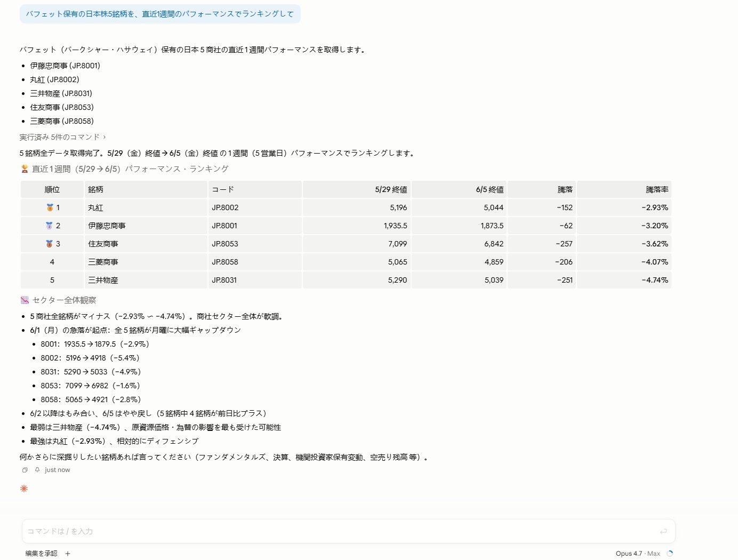Click the 5,065 closing price cell
This screenshot has width=738, height=560.
pos(357,262)
